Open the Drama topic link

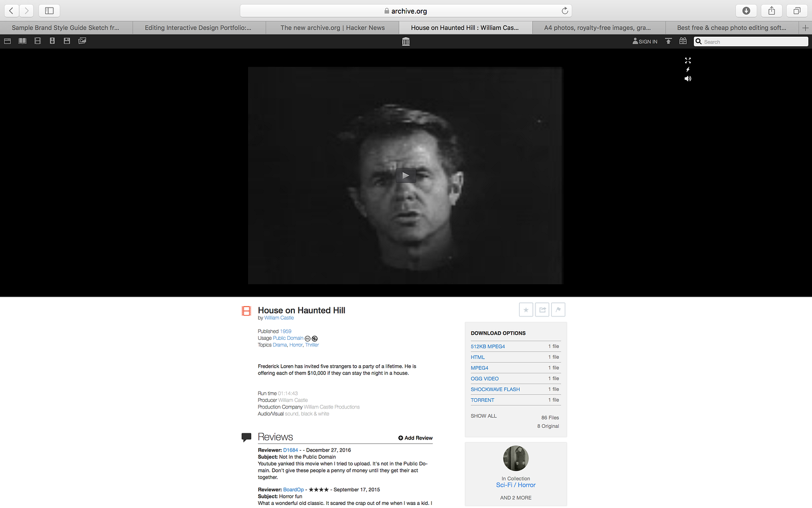280,345
